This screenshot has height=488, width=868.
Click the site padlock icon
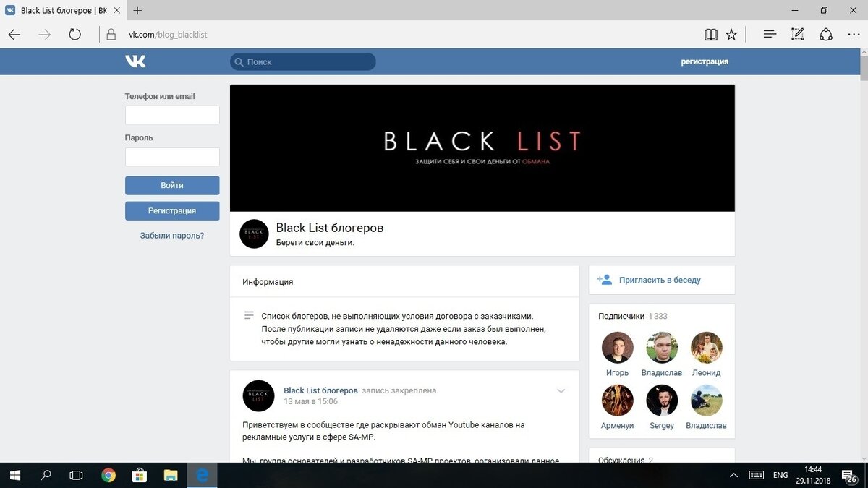(x=111, y=34)
